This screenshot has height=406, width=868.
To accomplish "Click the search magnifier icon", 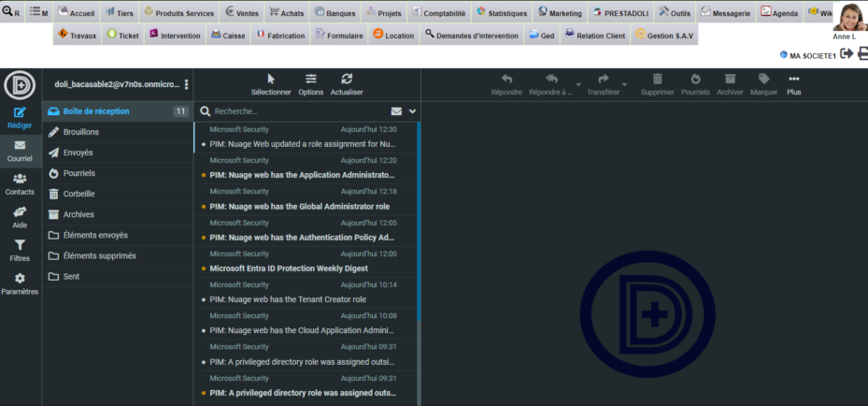I will click(x=205, y=111).
